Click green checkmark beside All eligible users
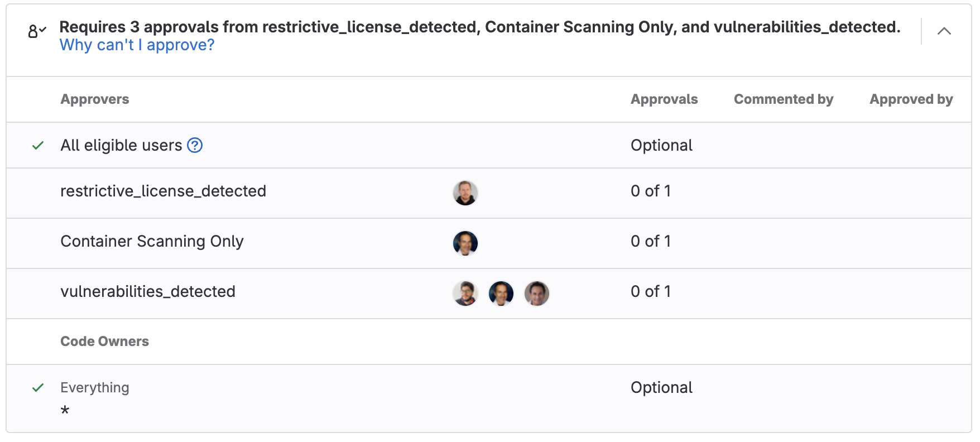980x442 pixels. pos(38,146)
